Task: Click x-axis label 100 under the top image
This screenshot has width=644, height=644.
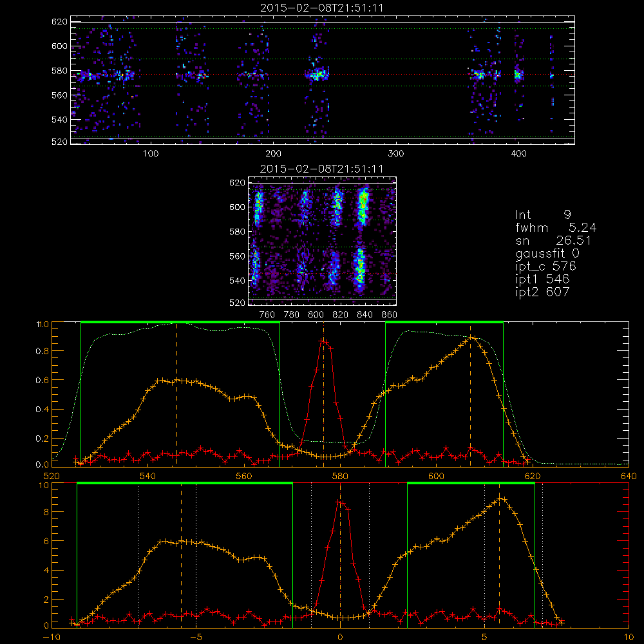Action: pos(151,154)
